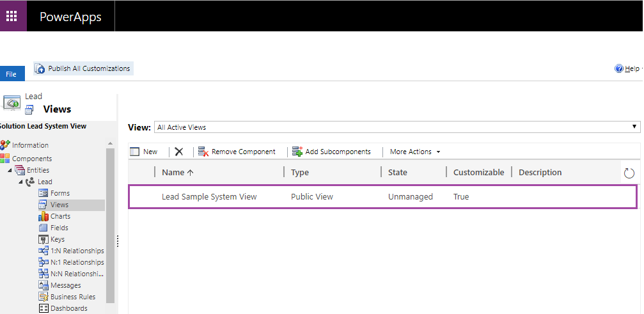Open Business Rules under Lead
This screenshot has height=314, width=644.
pos(73,296)
